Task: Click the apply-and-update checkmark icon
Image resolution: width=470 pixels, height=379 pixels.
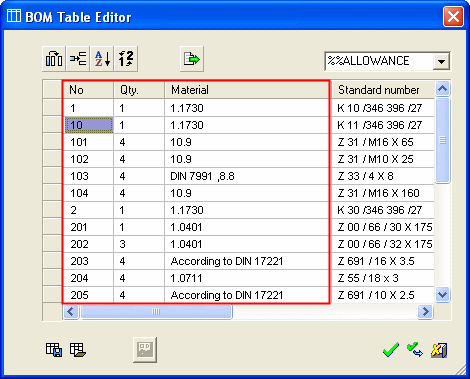Action: tap(415, 350)
